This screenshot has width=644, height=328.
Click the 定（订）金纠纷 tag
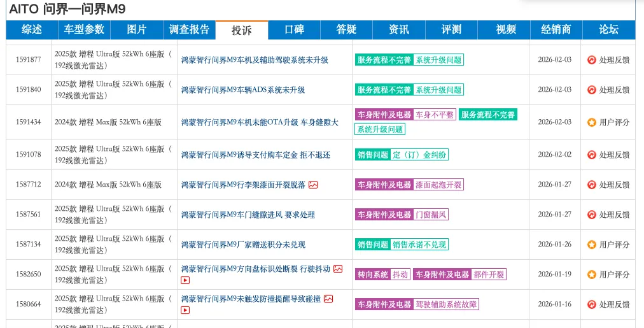pos(419,155)
